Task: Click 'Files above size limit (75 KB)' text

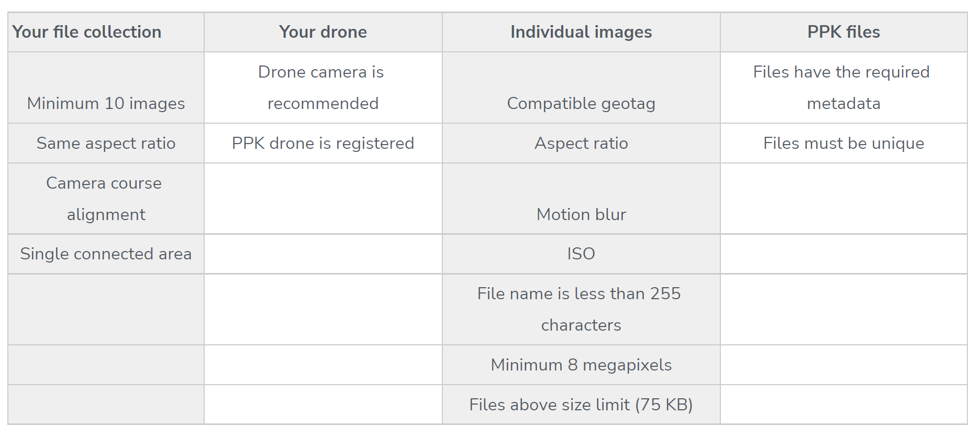Action: pos(581,405)
